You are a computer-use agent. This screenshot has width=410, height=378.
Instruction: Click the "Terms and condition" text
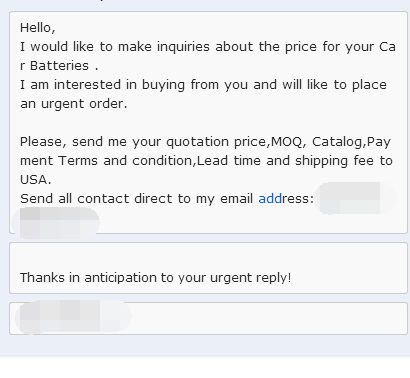click(x=125, y=161)
